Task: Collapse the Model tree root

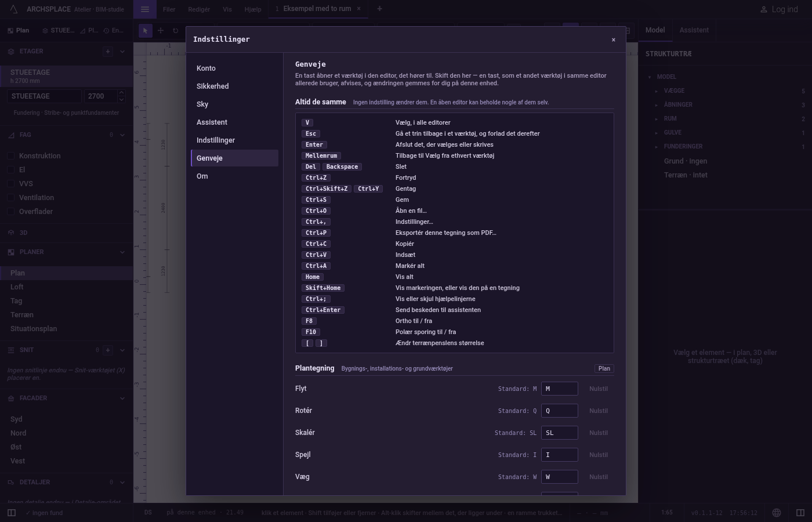Action: [650, 77]
